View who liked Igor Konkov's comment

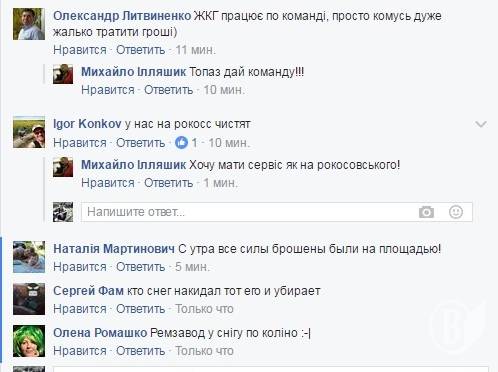(x=186, y=143)
